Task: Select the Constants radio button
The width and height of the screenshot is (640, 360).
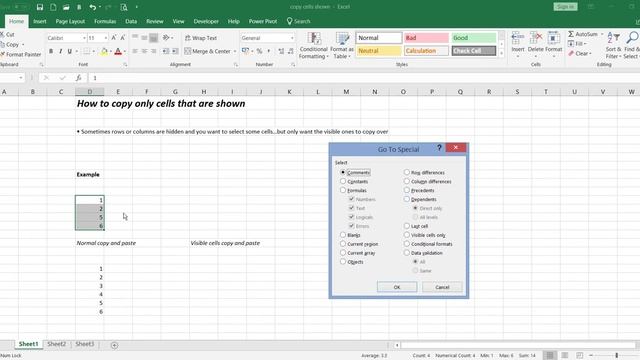Action: pyautogui.click(x=343, y=181)
